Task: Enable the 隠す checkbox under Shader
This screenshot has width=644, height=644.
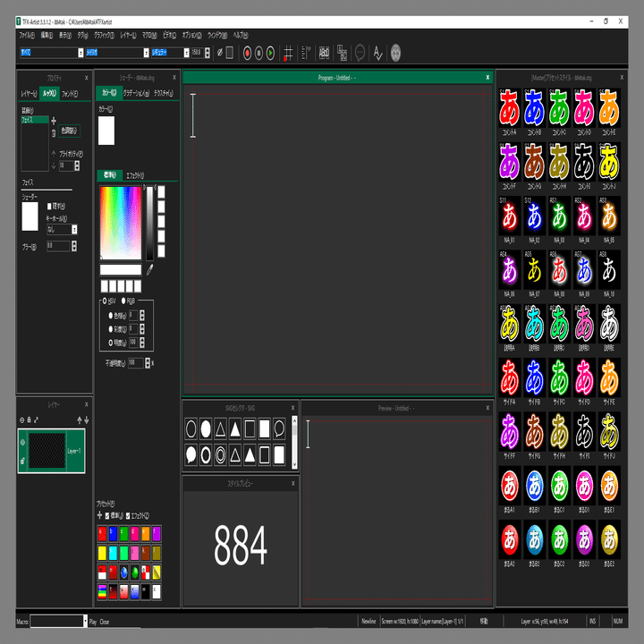Action: [49, 207]
